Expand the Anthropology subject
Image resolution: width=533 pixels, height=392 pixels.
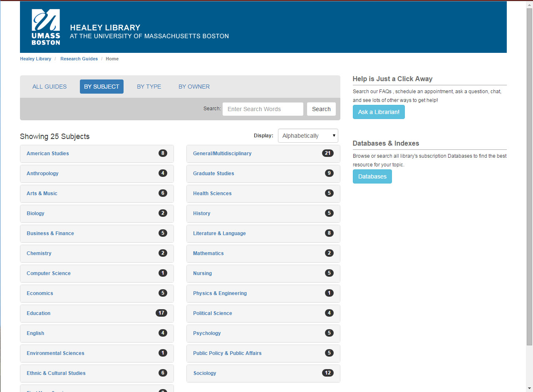click(x=97, y=174)
